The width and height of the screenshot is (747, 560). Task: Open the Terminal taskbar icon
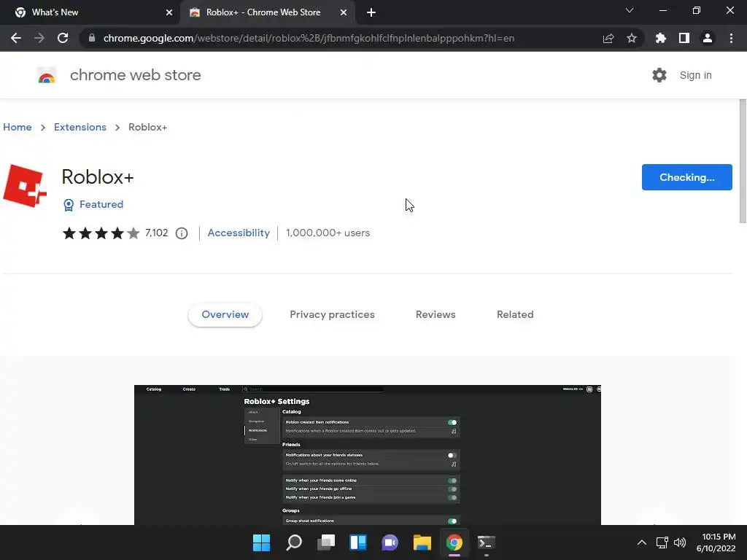point(487,542)
